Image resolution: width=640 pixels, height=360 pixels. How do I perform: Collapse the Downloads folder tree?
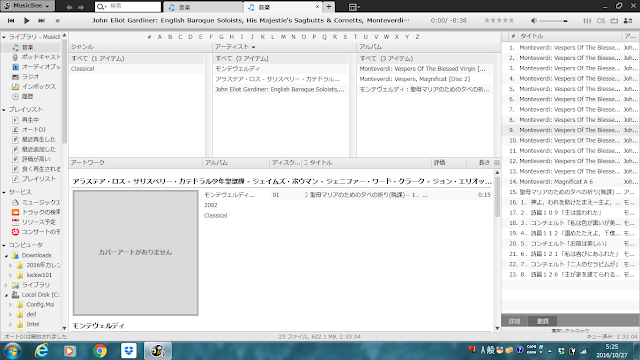(x=7, y=256)
